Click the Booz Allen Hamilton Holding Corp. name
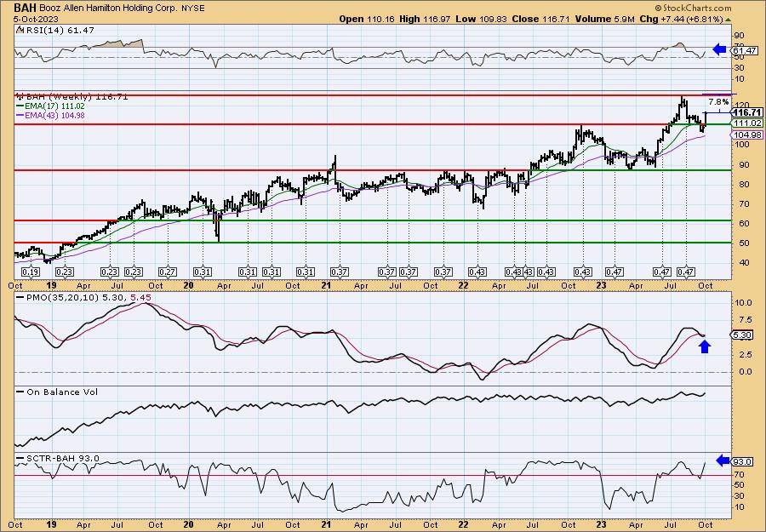The width and height of the screenshot is (766, 532). click(x=107, y=9)
